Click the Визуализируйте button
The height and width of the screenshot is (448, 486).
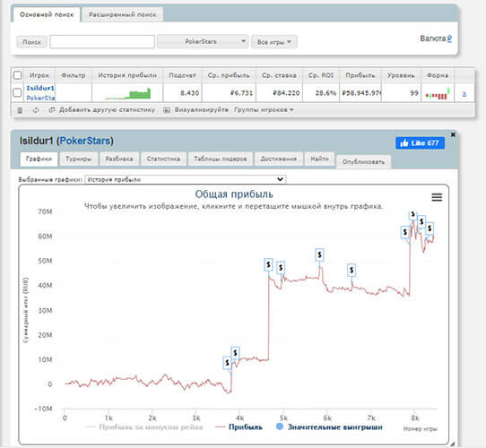click(196, 109)
